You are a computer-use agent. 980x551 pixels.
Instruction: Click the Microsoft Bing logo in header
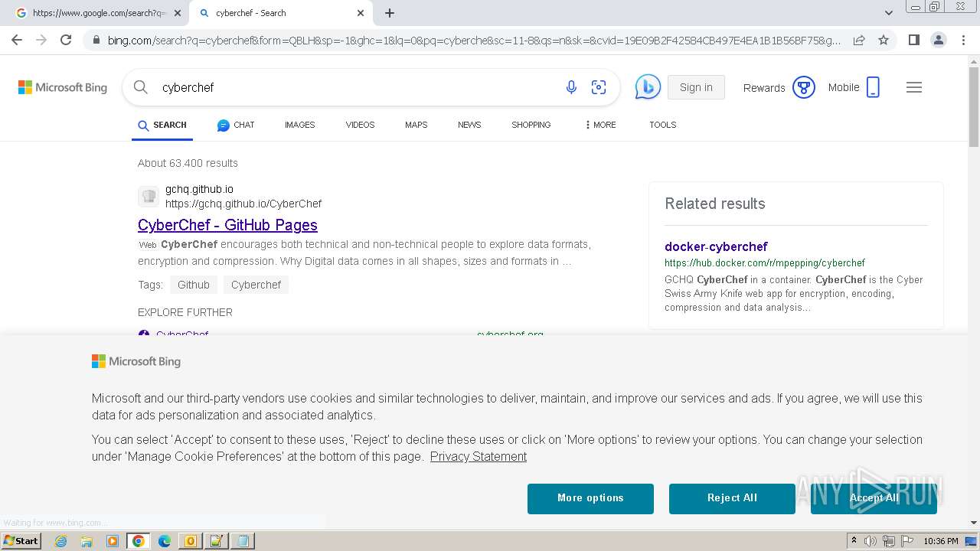(63, 87)
